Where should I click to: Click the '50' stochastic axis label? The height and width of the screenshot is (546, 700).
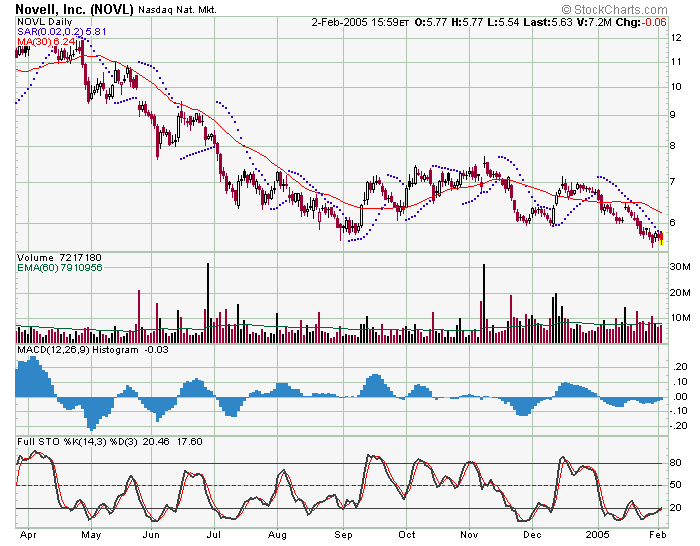(x=676, y=485)
